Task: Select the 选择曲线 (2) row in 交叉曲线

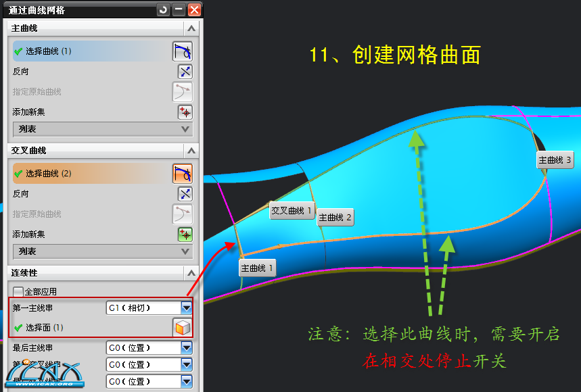Action: click(91, 174)
